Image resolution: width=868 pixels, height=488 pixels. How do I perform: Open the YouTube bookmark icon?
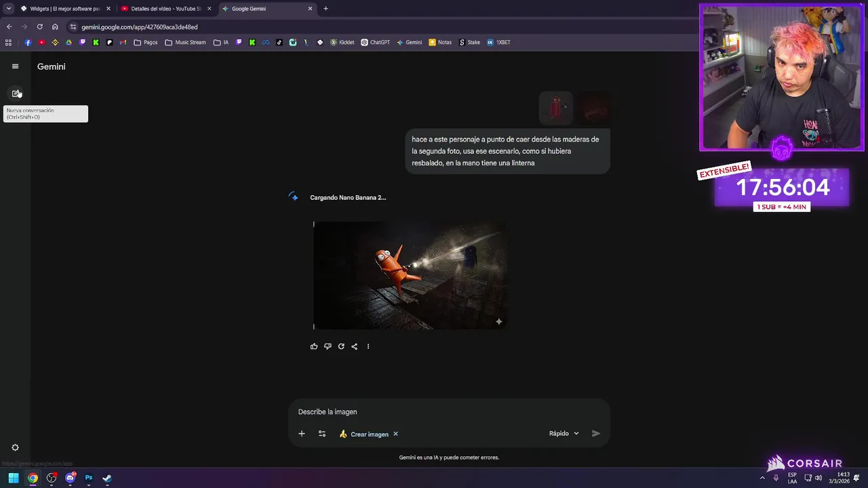coord(41,42)
